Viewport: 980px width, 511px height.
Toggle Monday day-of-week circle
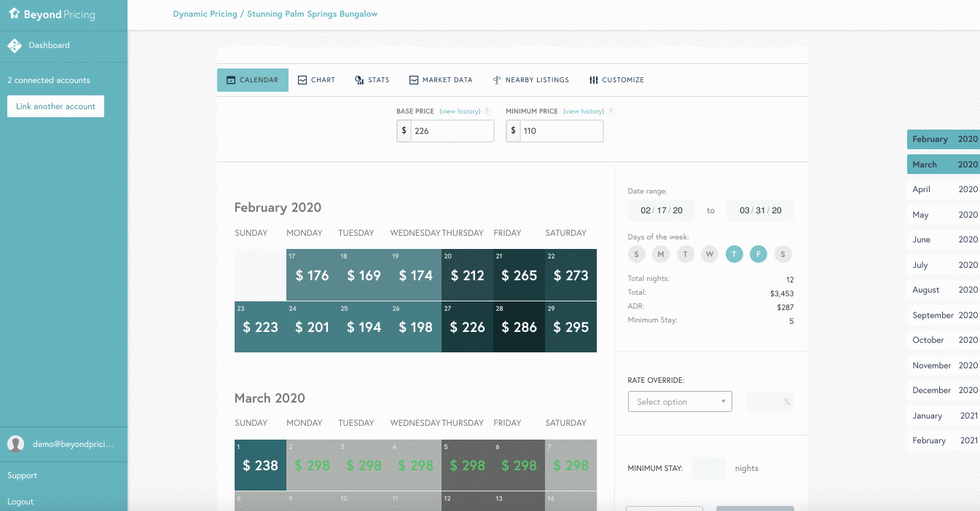(661, 254)
